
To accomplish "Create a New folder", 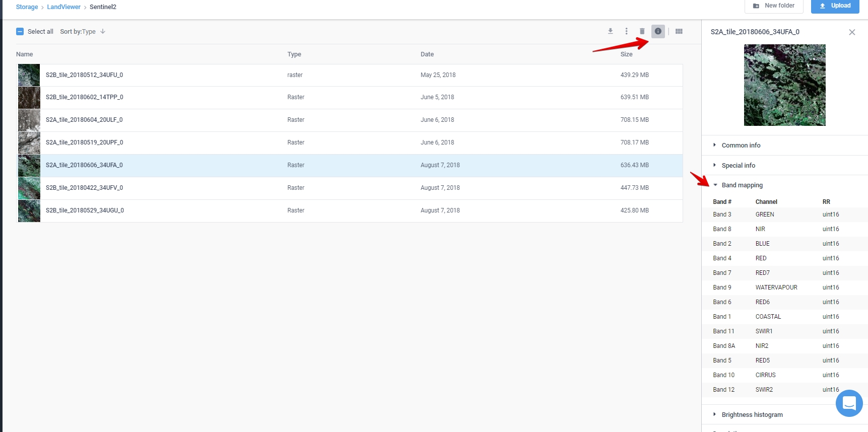I will coord(773,6).
